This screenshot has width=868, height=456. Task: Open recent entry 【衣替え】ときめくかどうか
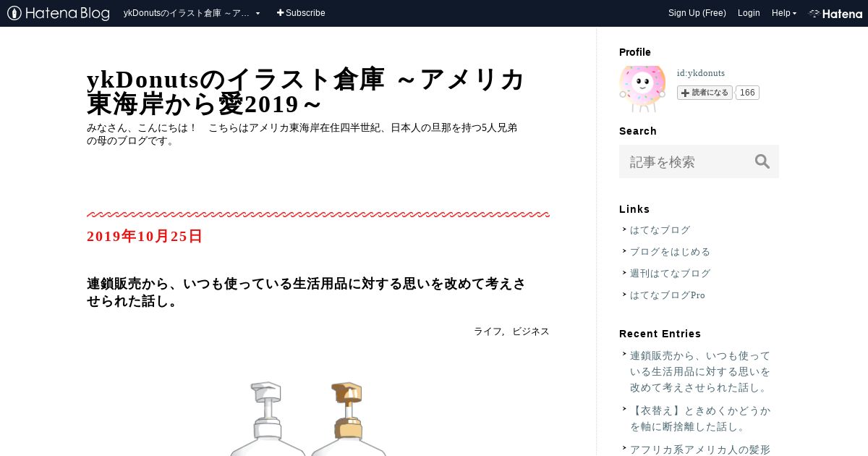click(x=700, y=418)
